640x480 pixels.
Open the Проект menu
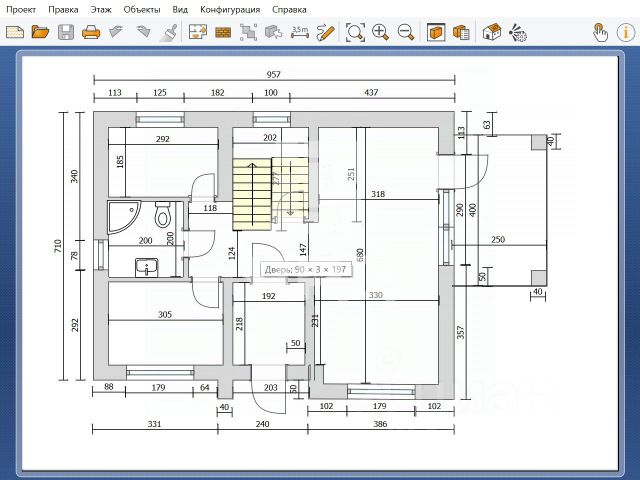(x=22, y=9)
